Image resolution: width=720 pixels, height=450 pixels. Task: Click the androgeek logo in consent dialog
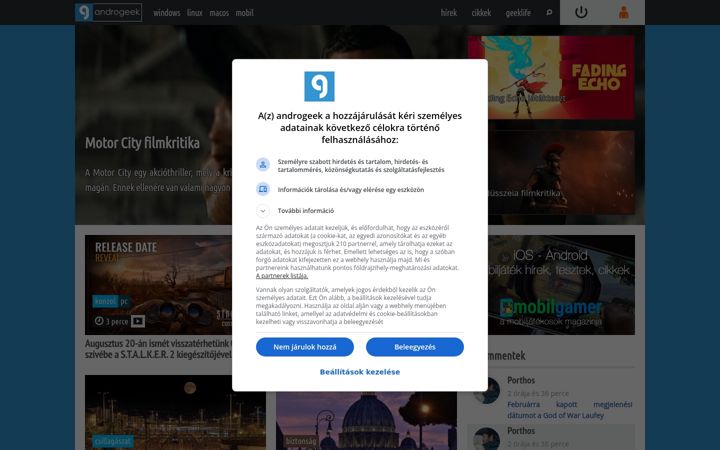point(319,86)
